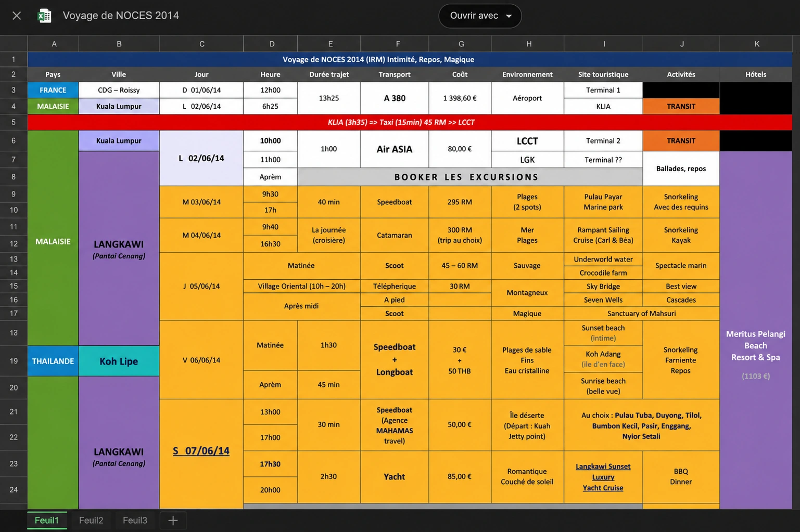Image resolution: width=800 pixels, height=532 pixels.
Task: Select column K header
Action: [756, 44]
